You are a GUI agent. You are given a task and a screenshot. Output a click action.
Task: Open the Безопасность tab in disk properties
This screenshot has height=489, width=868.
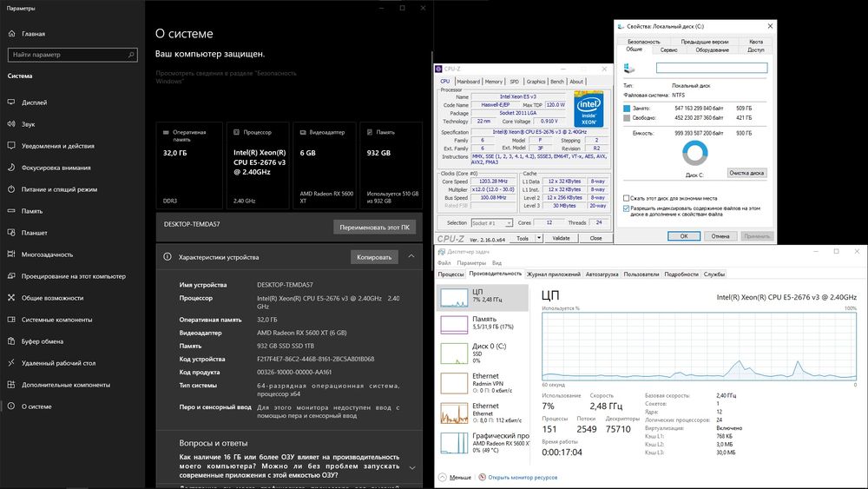(644, 42)
